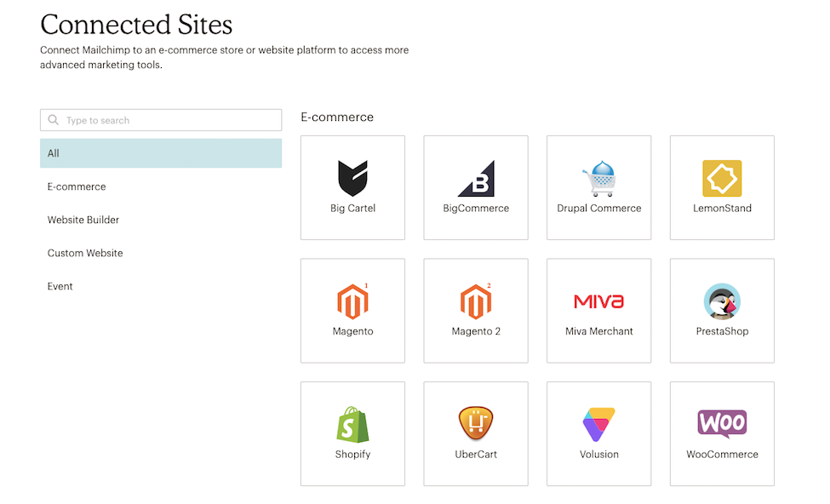Image resolution: width=830 pixels, height=504 pixels.
Task: Filter by E-commerce category
Action: click(77, 187)
